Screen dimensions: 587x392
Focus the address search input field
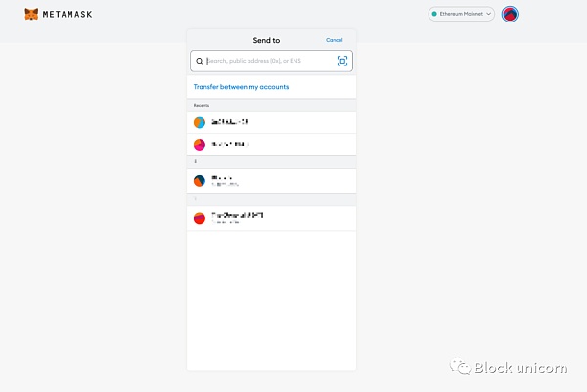pyautogui.click(x=269, y=61)
